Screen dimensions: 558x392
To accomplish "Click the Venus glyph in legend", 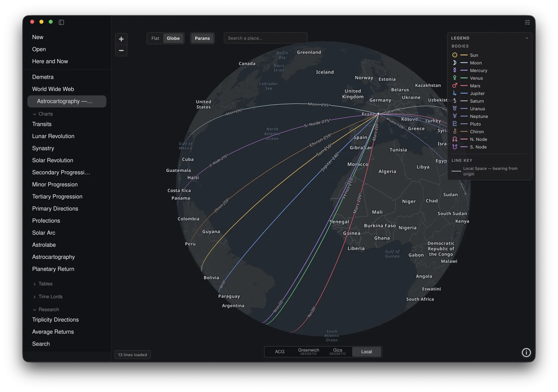I will 455,78.
